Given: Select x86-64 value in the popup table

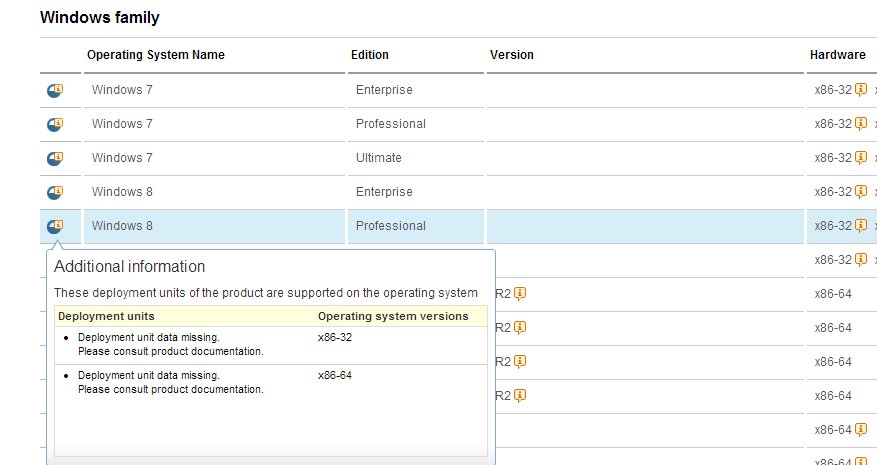Looking at the screenshot, I should click(335, 375).
